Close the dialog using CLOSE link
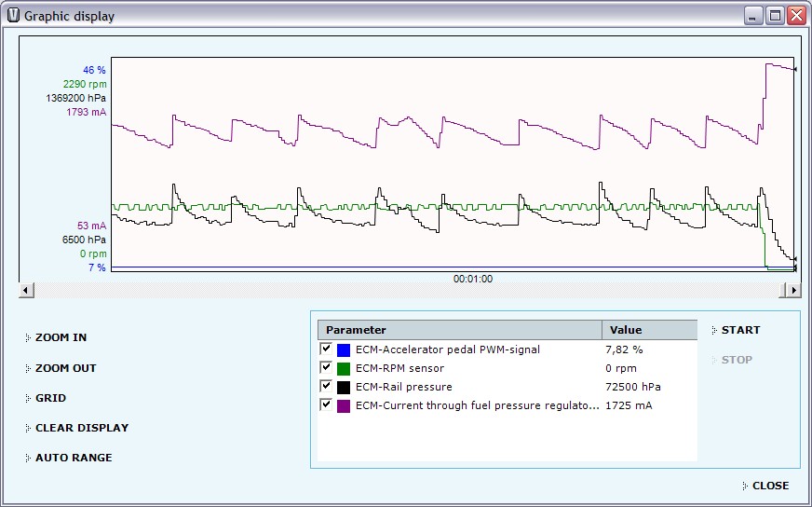 [x=770, y=486]
